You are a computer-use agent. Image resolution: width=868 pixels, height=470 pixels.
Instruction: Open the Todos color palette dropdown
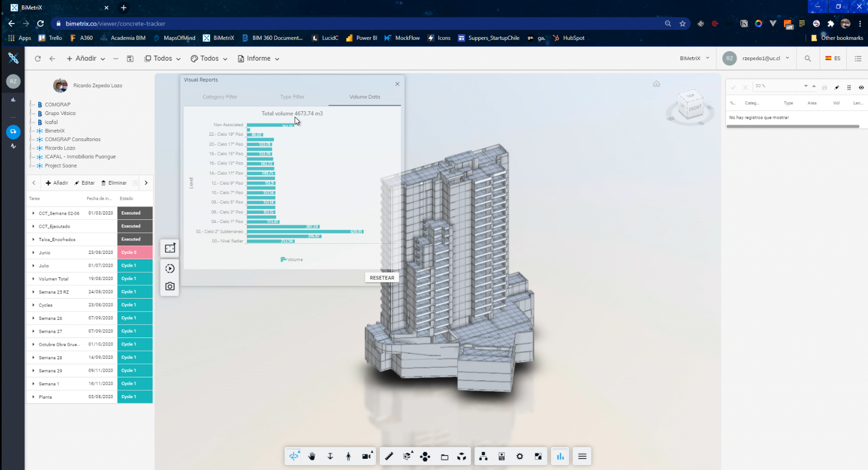[209, 59]
